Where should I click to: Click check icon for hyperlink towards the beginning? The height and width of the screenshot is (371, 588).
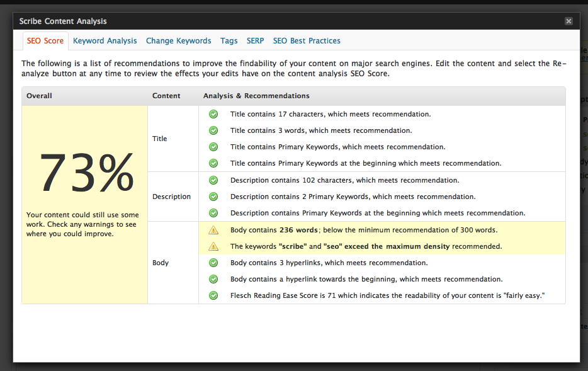(213, 279)
